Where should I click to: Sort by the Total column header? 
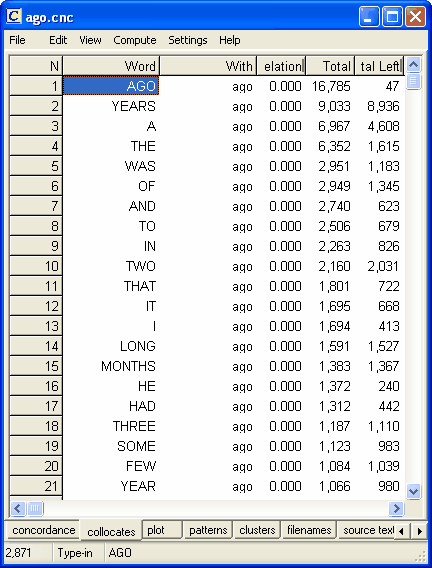click(330, 66)
